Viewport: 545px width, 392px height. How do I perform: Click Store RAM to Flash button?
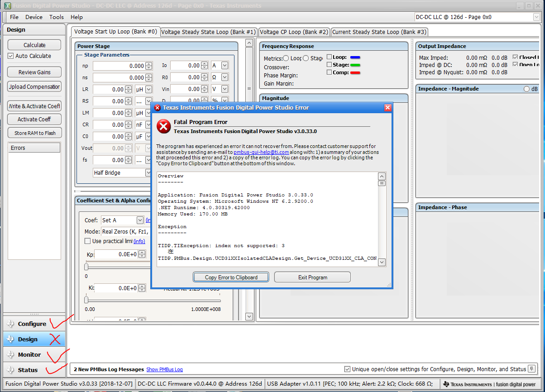[x=34, y=133]
